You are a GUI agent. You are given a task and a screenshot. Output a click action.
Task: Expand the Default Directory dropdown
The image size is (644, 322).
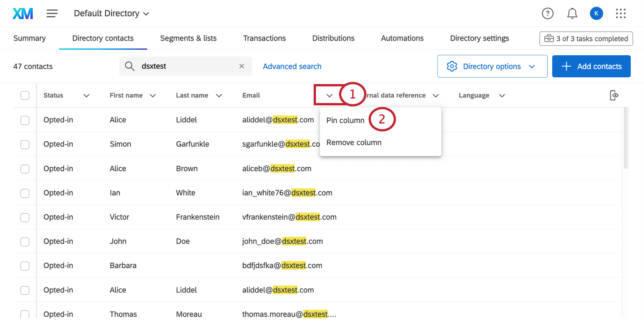[111, 14]
